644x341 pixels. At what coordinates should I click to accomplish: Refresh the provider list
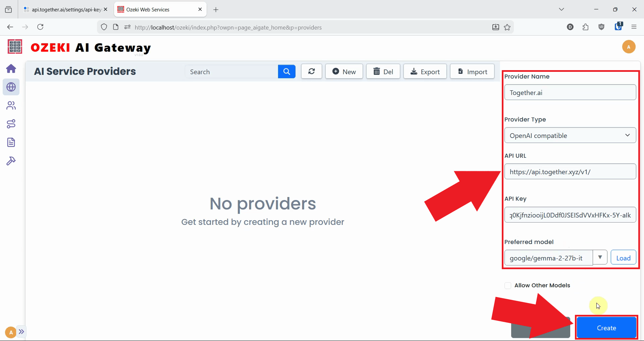pos(312,71)
